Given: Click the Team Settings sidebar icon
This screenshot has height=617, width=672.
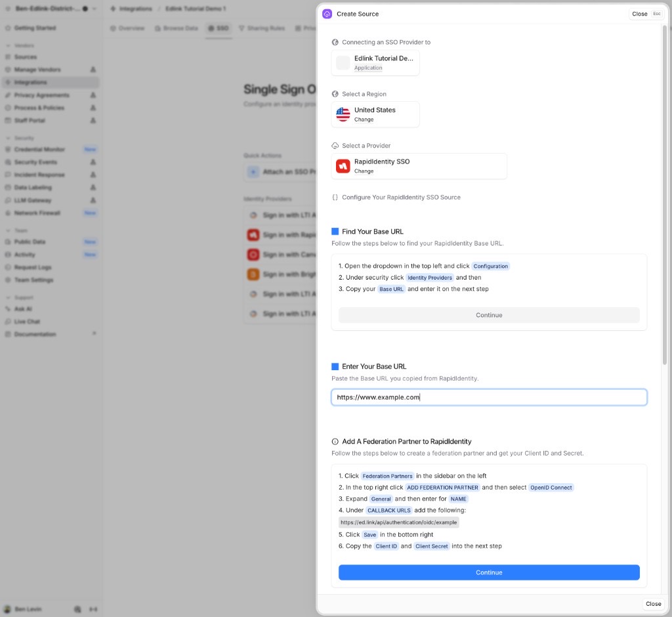Looking at the screenshot, I should coord(8,280).
